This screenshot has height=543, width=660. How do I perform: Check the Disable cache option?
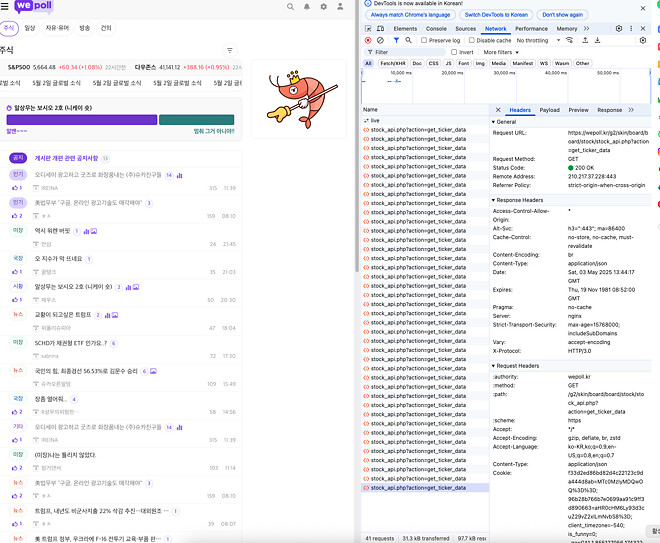469,40
